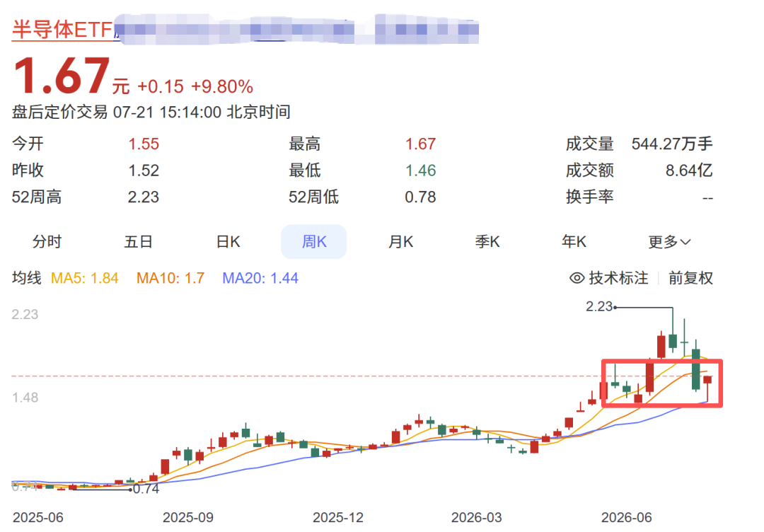The image size is (764, 532).
Task: Click the 2025-06 date axis label
Action: click(38, 517)
